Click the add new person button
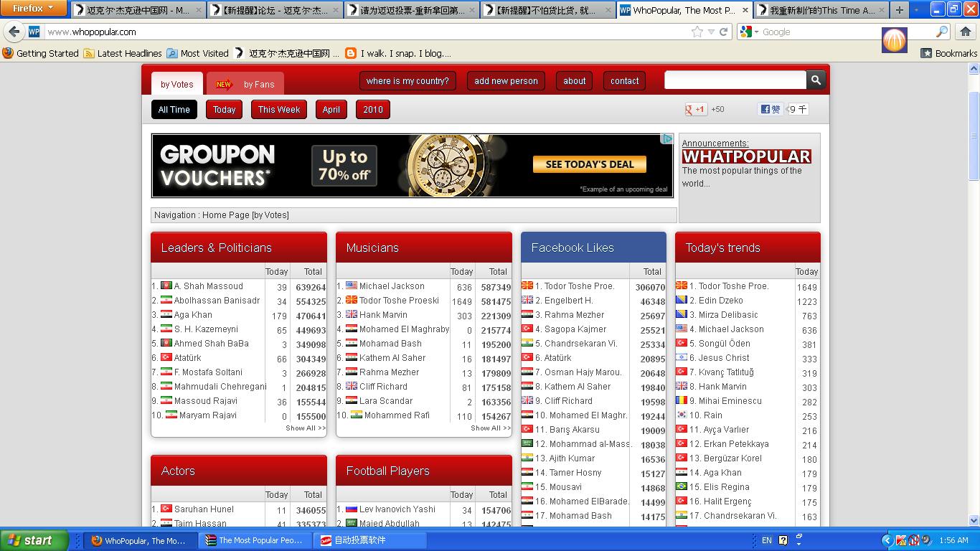980x551 pixels. click(506, 81)
